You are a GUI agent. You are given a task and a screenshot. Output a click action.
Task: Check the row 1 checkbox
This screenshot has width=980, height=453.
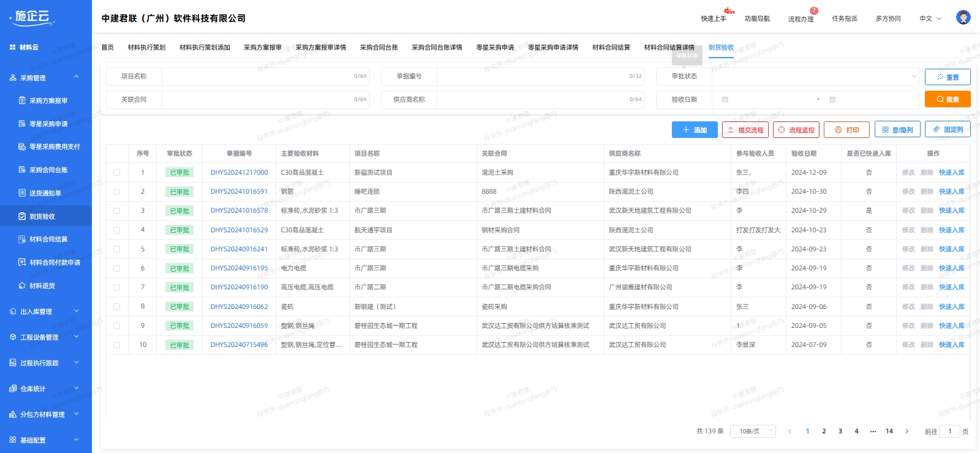116,173
